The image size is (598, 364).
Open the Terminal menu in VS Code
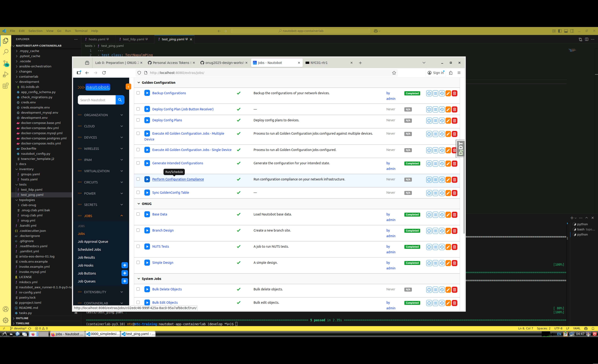pyautogui.click(x=81, y=31)
